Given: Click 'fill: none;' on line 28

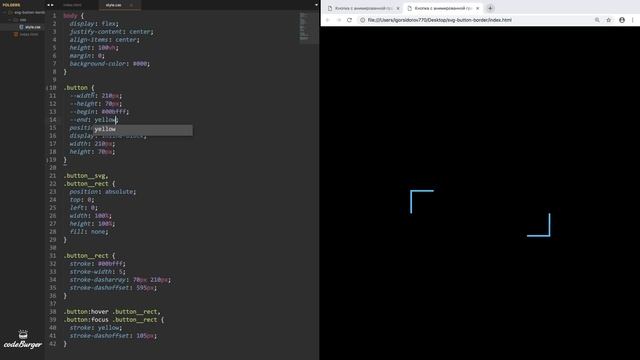Looking at the screenshot, I should click(89, 232).
